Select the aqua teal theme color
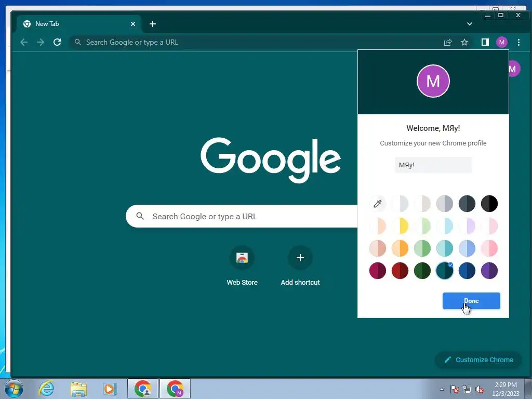The height and width of the screenshot is (399, 532). [445, 248]
